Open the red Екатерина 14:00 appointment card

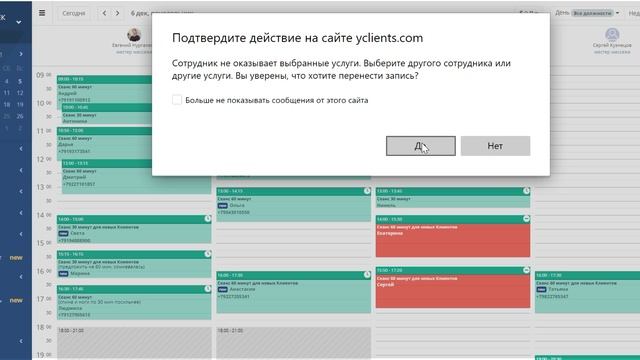click(453, 237)
